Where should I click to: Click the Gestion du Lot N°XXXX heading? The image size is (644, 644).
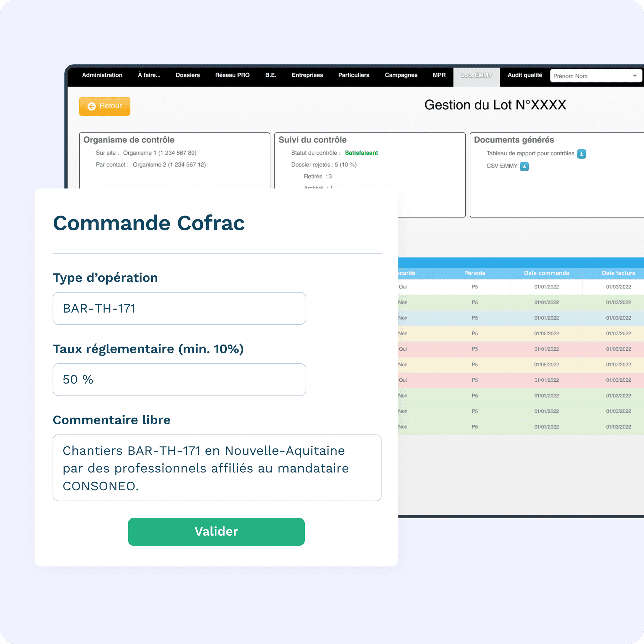[495, 105]
